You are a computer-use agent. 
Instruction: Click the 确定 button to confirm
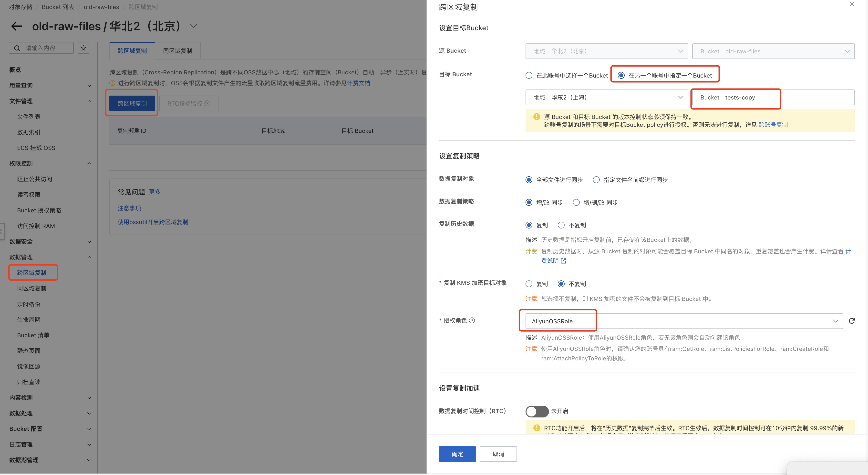(457, 454)
